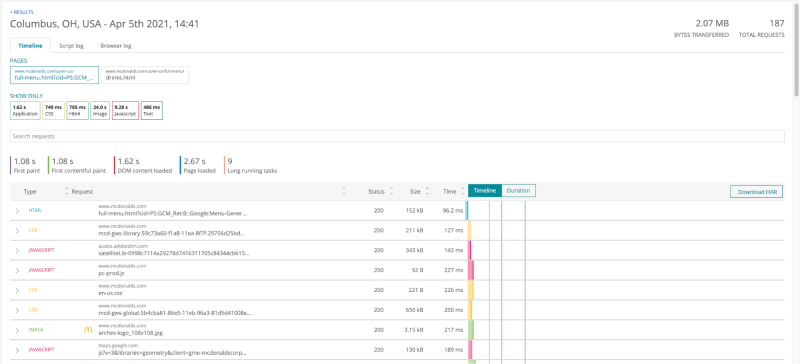Click the timeline bar of the HTML request
This screenshot has height=364, width=800.
466,210
